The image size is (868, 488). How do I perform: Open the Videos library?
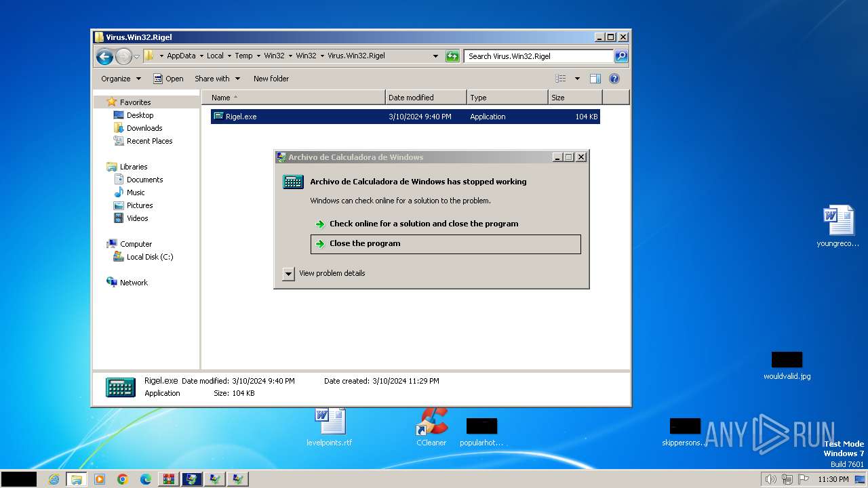137,218
